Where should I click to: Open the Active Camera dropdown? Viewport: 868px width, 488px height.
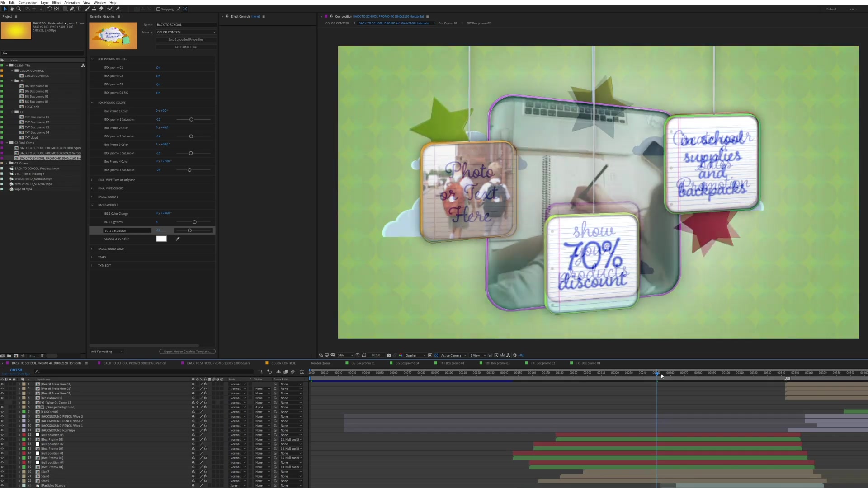453,355
